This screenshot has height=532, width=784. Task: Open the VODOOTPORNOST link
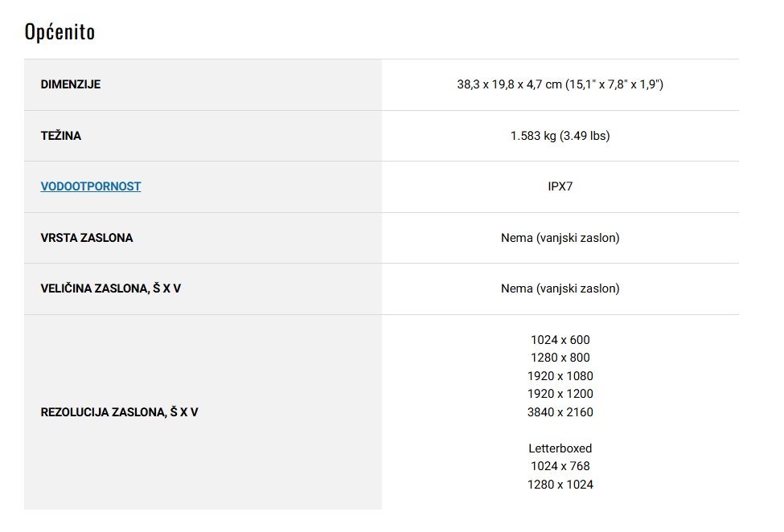click(x=91, y=186)
